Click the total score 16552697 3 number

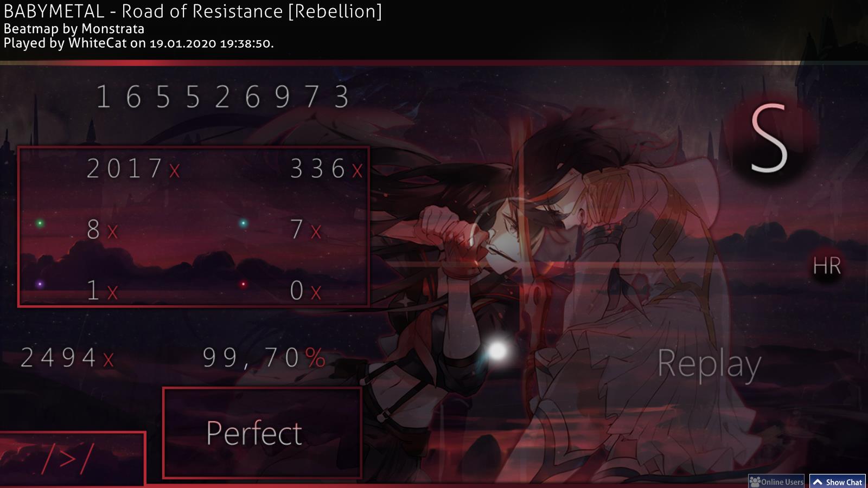coord(222,98)
